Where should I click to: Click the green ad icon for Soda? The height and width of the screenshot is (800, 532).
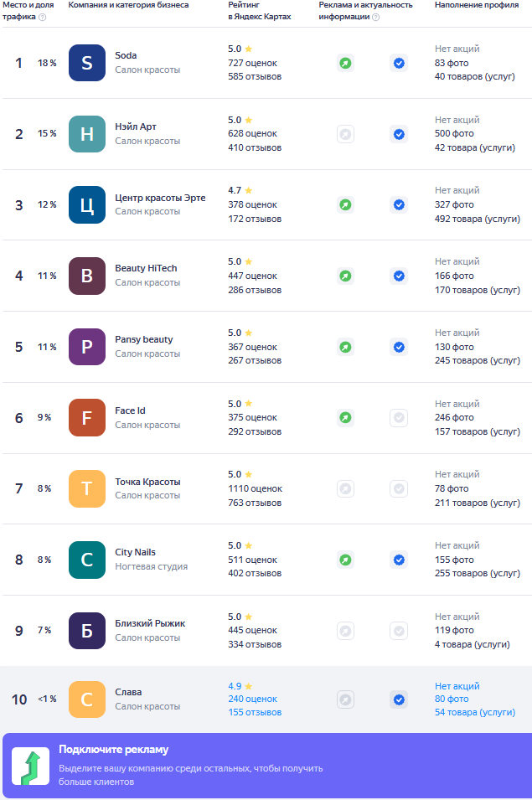pos(344,63)
